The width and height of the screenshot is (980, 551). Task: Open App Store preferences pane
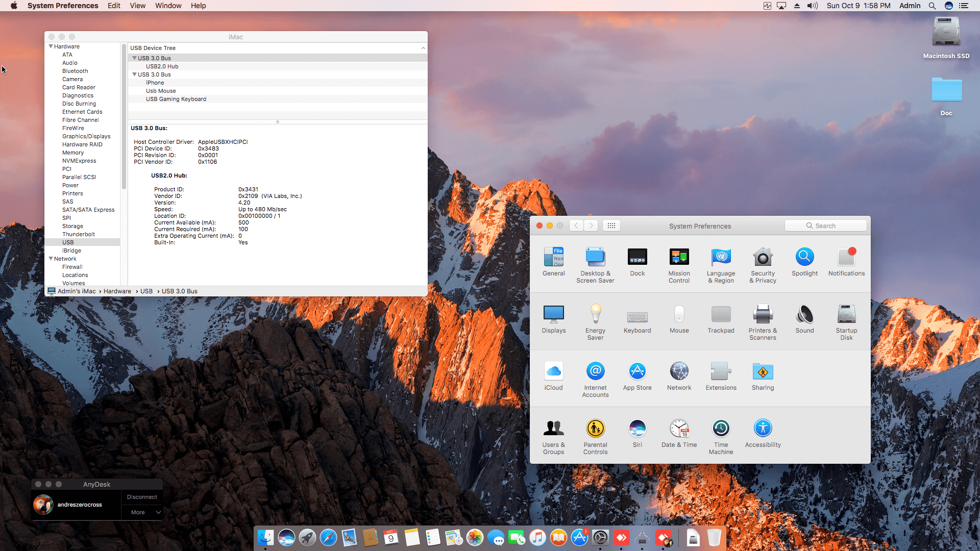[x=637, y=377]
